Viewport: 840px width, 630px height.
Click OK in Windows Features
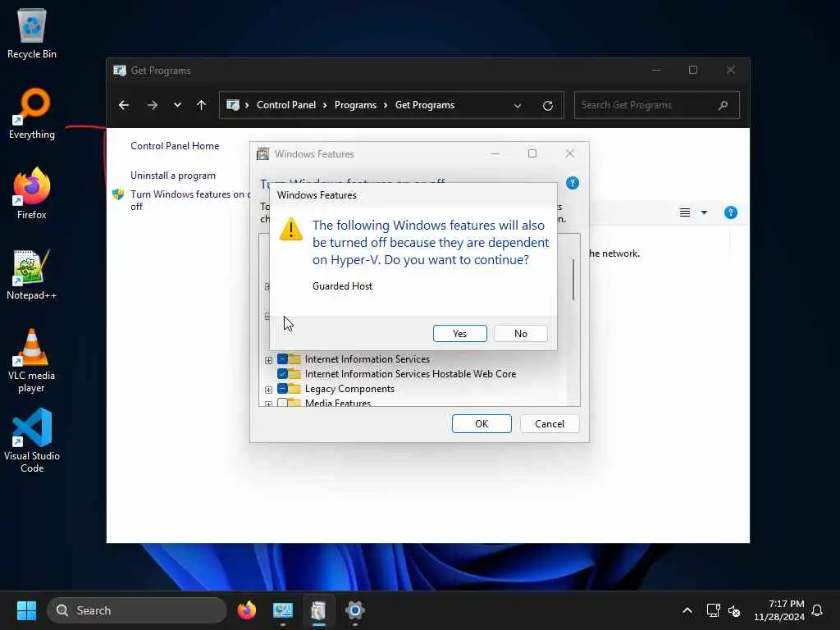[481, 424]
